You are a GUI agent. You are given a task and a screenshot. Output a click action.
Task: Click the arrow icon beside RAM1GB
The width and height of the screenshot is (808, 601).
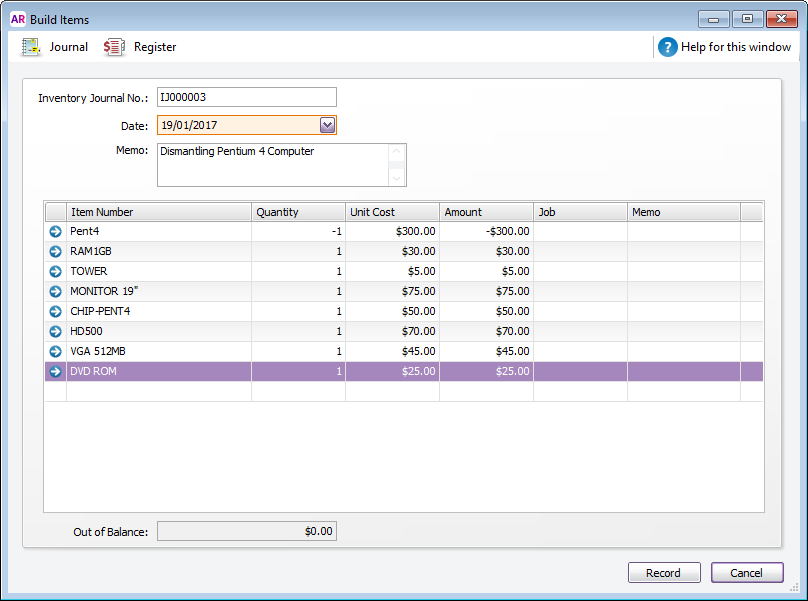pyautogui.click(x=55, y=251)
